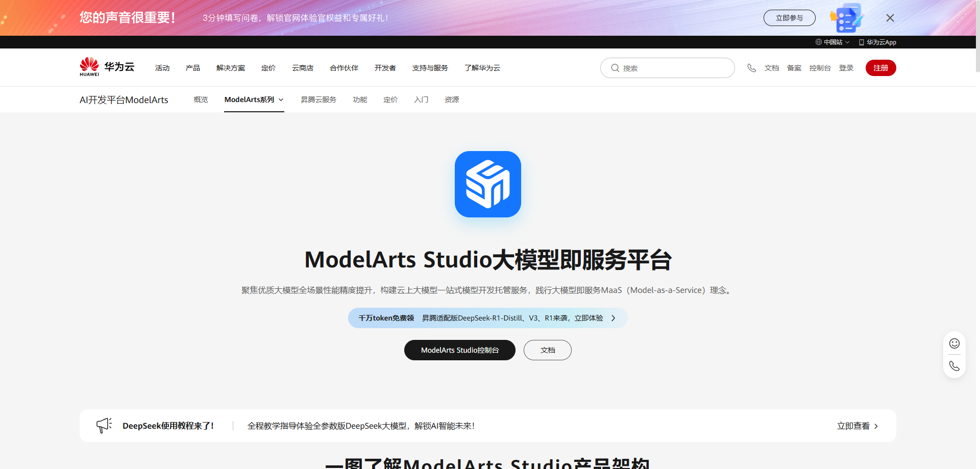980x469 pixels.
Task: Click the phone icon beside 华为云App
Action: tap(862, 42)
